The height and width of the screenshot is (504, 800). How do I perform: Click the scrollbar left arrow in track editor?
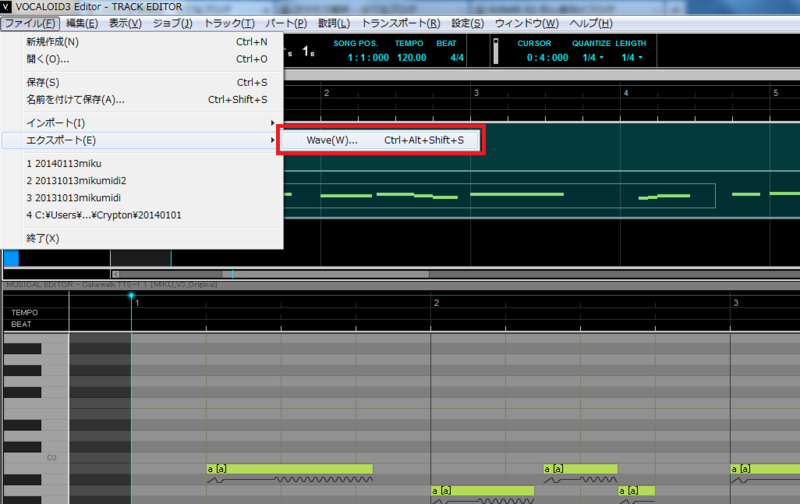(x=115, y=274)
